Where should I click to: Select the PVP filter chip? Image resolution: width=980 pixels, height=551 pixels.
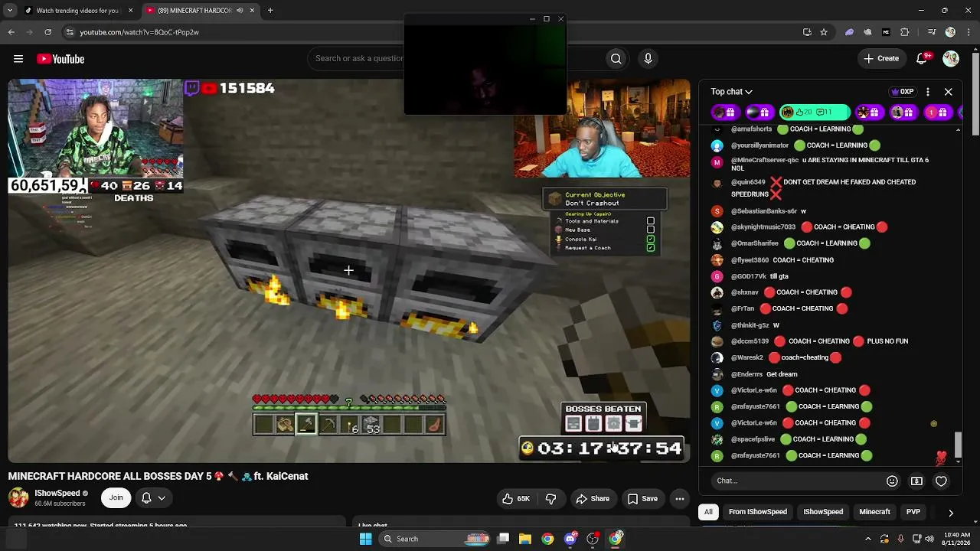(913, 512)
